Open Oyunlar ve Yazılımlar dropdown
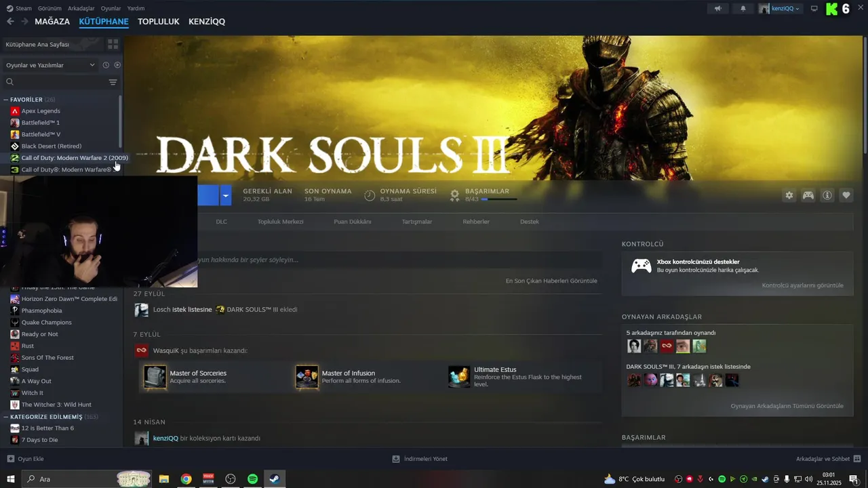This screenshot has width=868, height=488. click(x=51, y=65)
